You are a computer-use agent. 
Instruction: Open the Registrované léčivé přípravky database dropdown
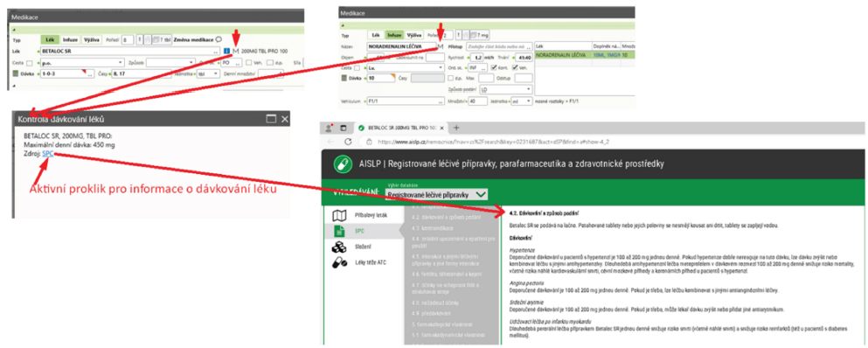click(x=437, y=195)
